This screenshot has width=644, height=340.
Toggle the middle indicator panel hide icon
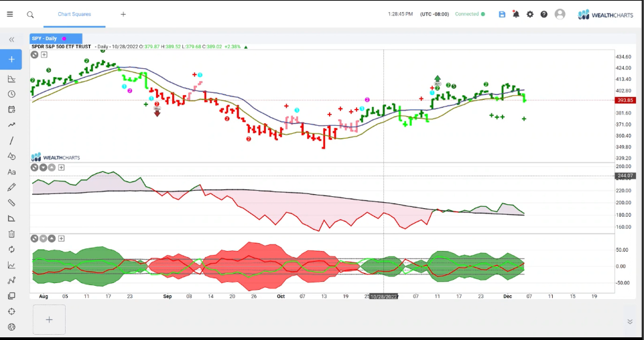34,167
